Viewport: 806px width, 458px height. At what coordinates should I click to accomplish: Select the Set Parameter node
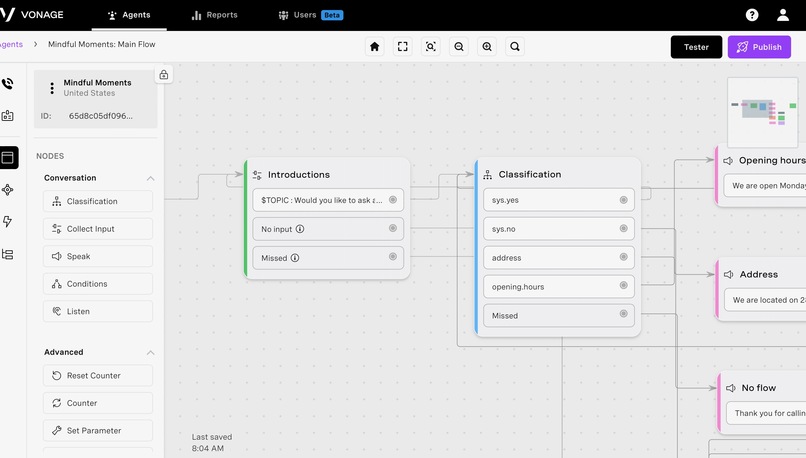point(98,430)
